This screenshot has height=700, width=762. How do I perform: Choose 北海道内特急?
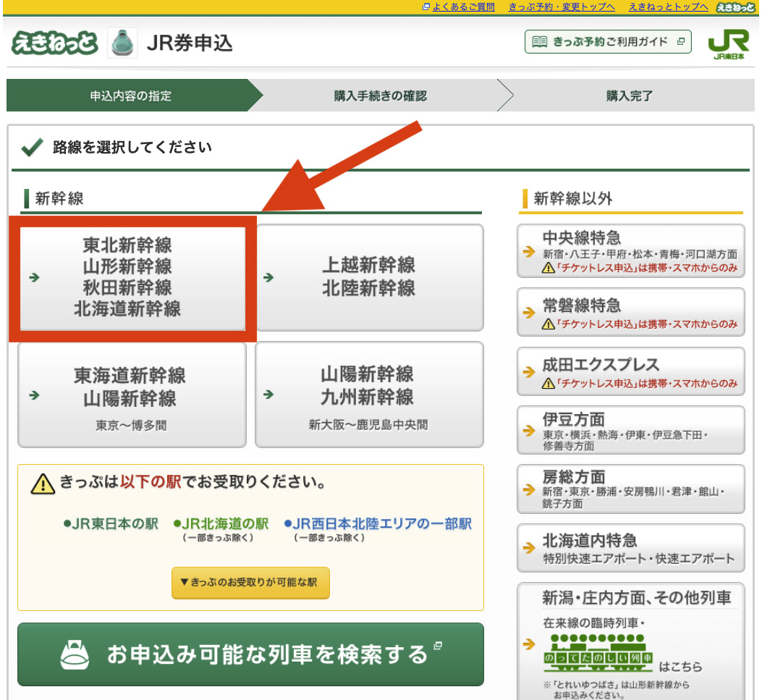631,548
